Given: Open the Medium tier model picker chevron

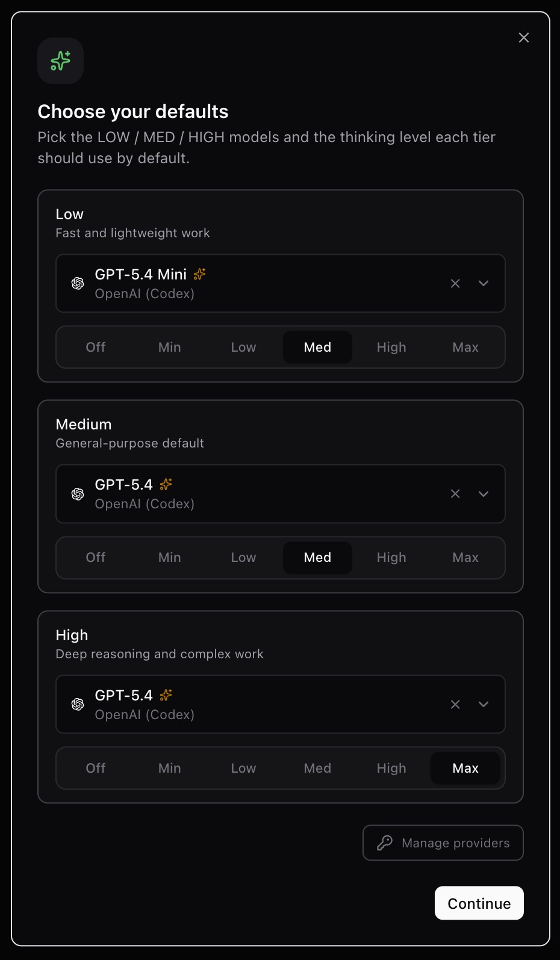Looking at the screenshot, I should (484, 494).
